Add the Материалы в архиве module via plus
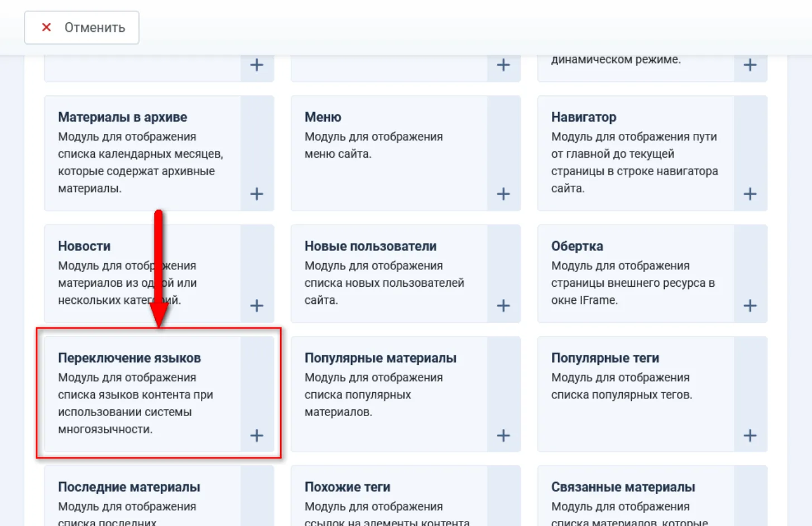The height and width of the screenshot is (526, 812). [x=257, y=194]
